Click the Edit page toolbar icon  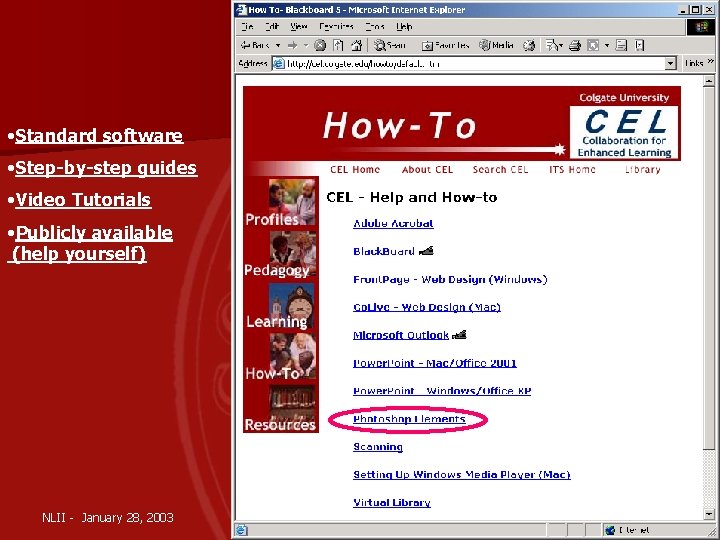click(593, 45)
